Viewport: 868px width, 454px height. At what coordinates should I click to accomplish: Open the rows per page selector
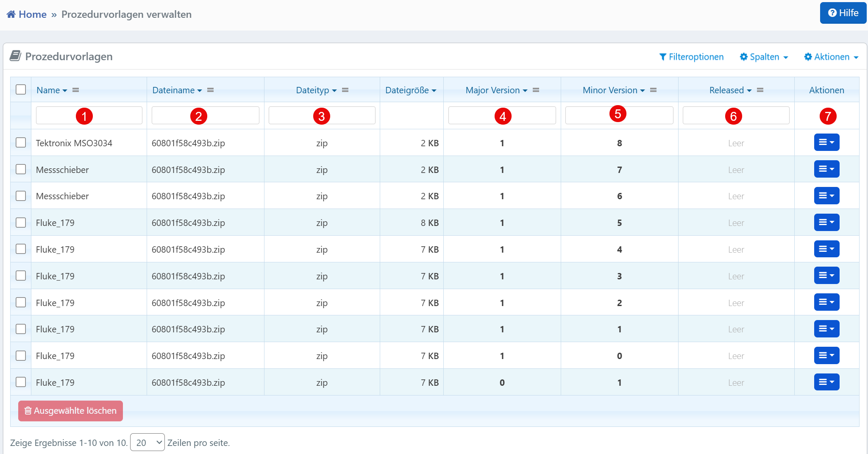[147, 443]
